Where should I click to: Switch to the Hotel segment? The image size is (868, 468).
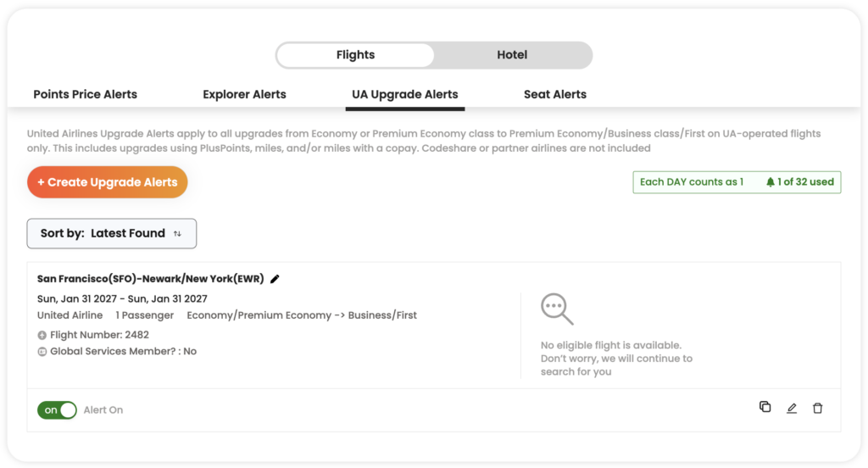512,55
